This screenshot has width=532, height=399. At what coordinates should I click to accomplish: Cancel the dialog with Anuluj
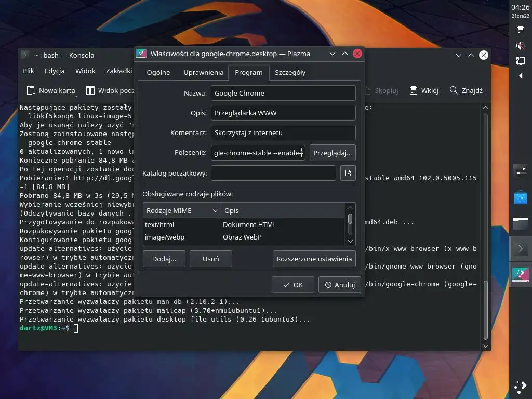pyautogui.click(x=340, y=285)
